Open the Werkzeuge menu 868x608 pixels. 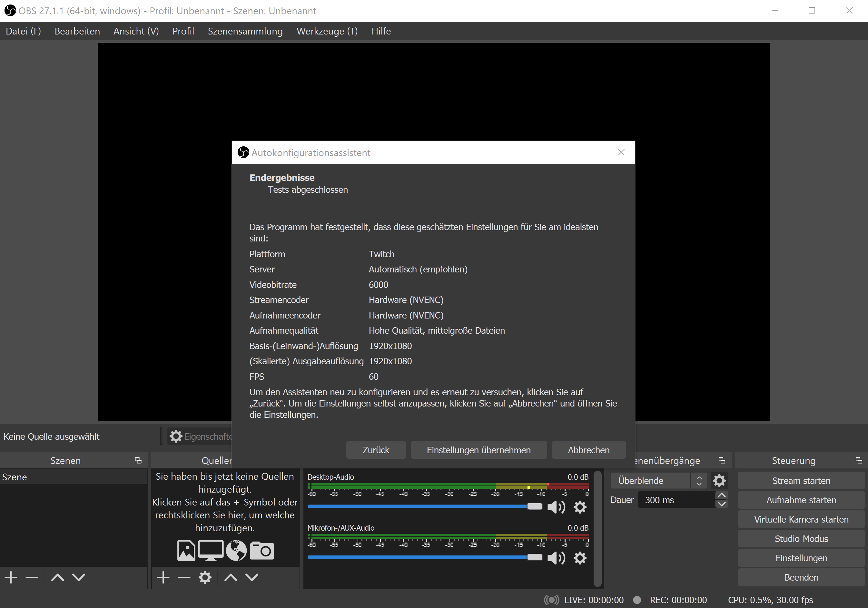coord(327,31)
